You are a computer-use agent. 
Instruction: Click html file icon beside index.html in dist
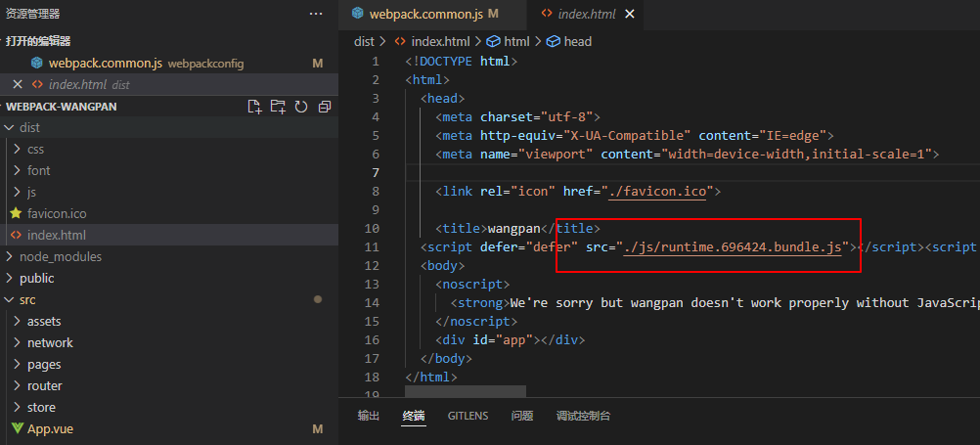point(16,236)
